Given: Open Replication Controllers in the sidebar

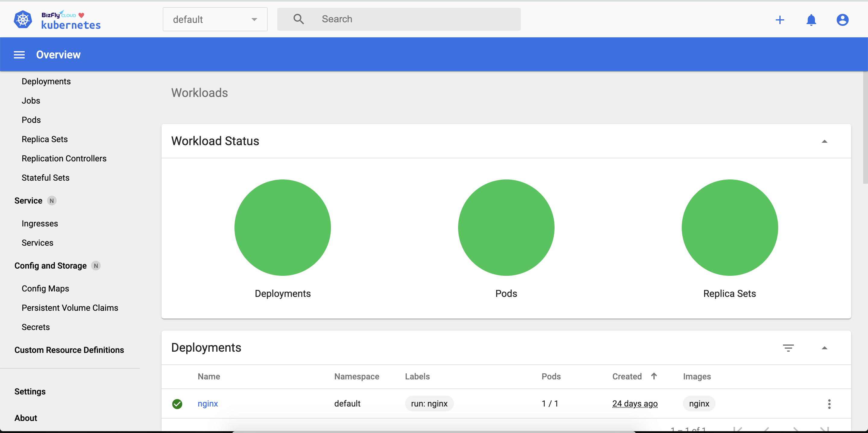Looking at the screenshot, I should click(x=64, y=158).
